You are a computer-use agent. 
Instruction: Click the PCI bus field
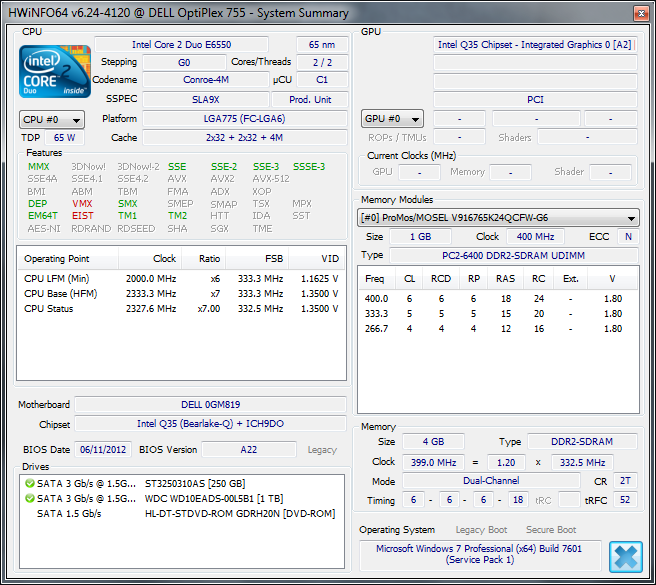[535, 100]
